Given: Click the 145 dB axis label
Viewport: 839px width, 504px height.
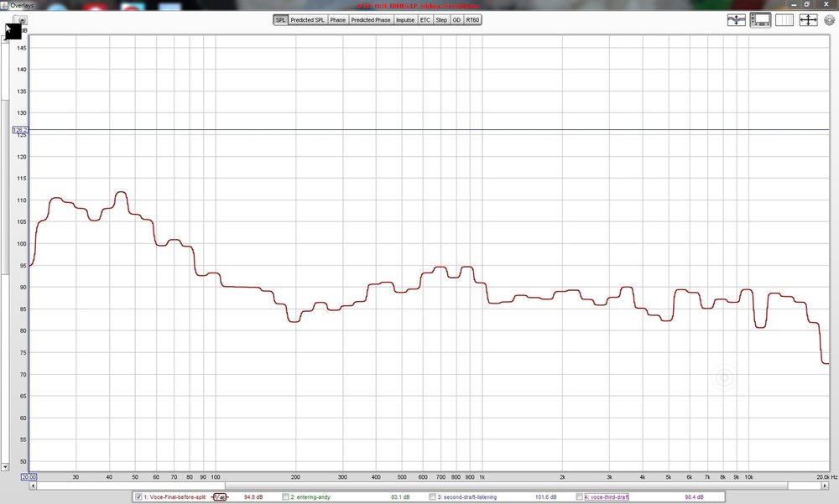Looking at the screenshot, I should coord(22,48).
